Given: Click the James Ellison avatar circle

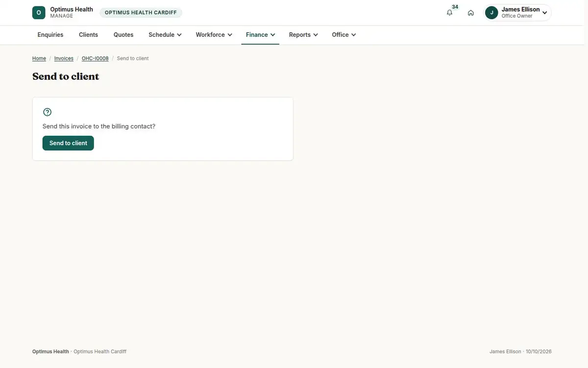Looking at the screenshot, I should (491, 13).
